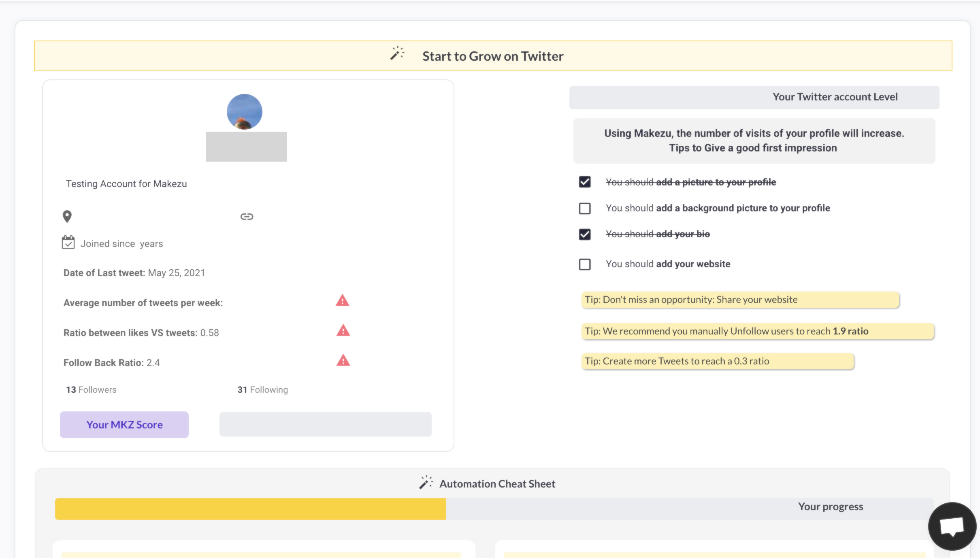Uncheck the add a picture checkbox
The image size is (980, 558).
(585, 182)
